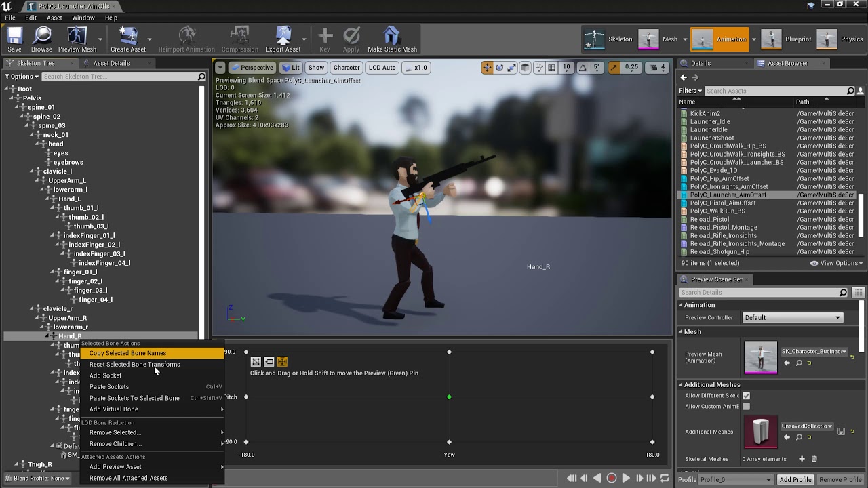868x488 pixels.
Task: Start recording with the red record button
Action: [x=611, y=478]
